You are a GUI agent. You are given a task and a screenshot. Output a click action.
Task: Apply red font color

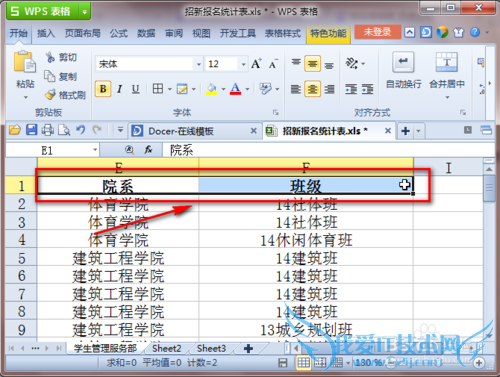tap(235, 89)
